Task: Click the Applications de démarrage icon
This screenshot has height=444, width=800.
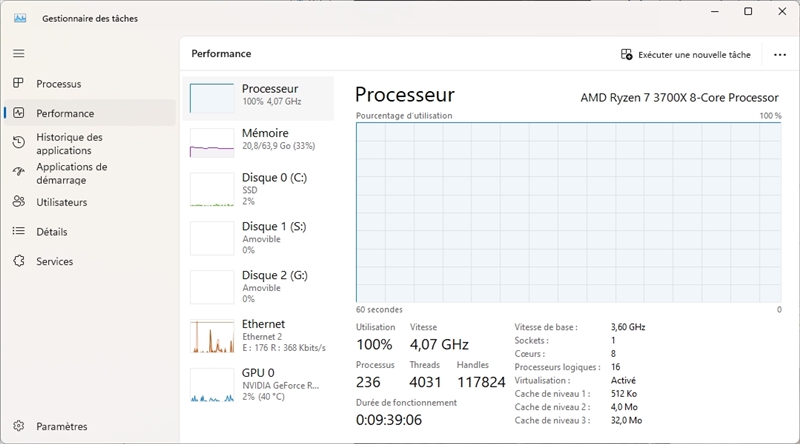Action: [x=18, y=173]
